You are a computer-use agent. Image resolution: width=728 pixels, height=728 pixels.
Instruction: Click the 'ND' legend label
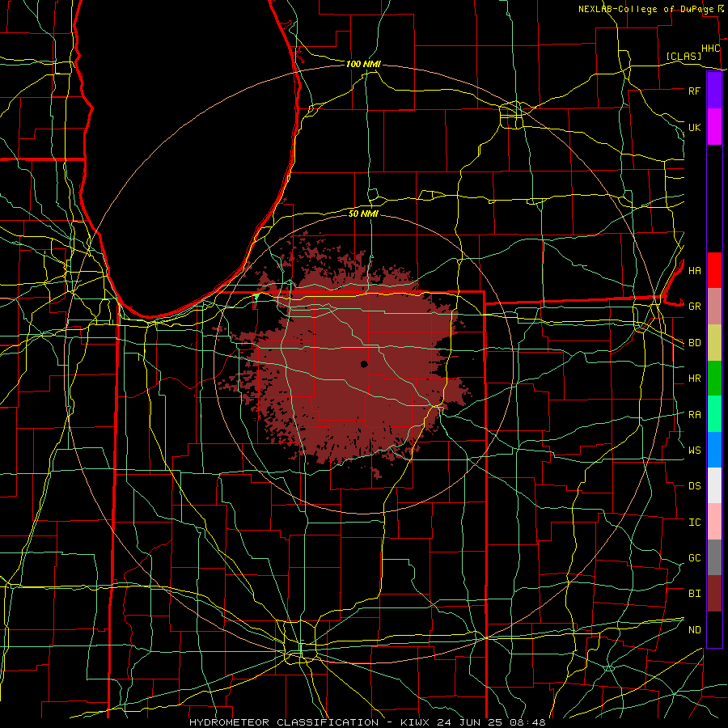(x=694, y=630)
